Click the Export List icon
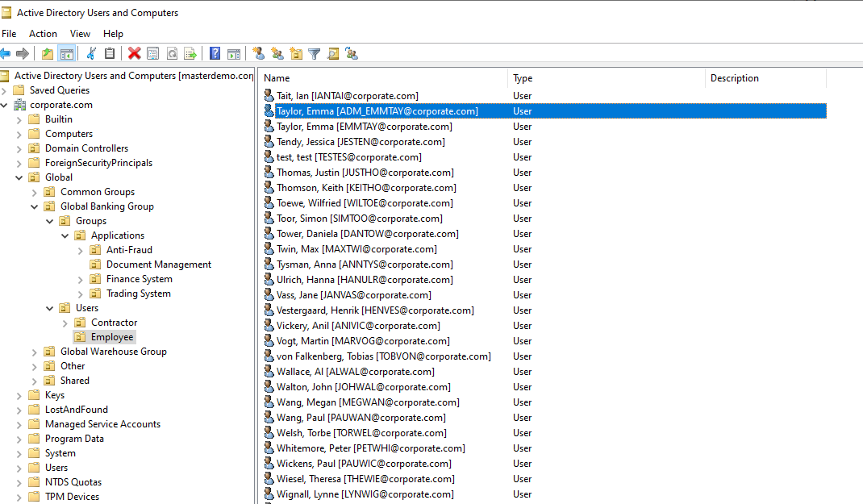863x504 pixels. click(x=190, y=53)
